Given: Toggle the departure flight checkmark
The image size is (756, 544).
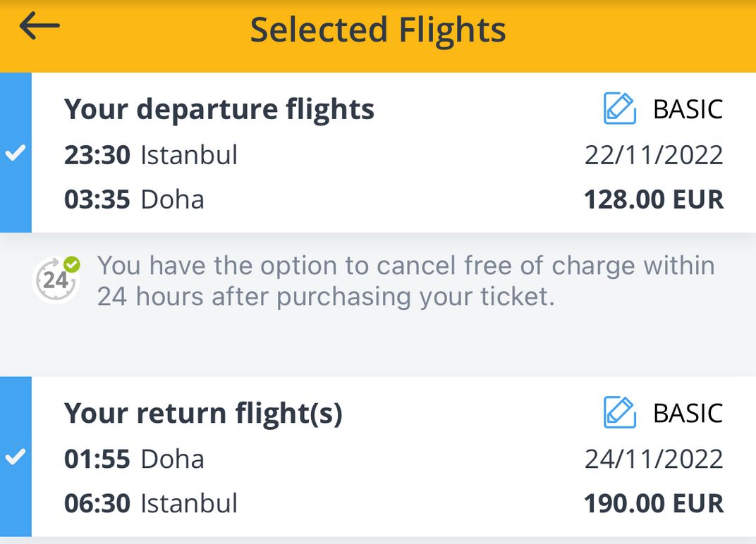Looking at the screenshot, I should (15, 154).
